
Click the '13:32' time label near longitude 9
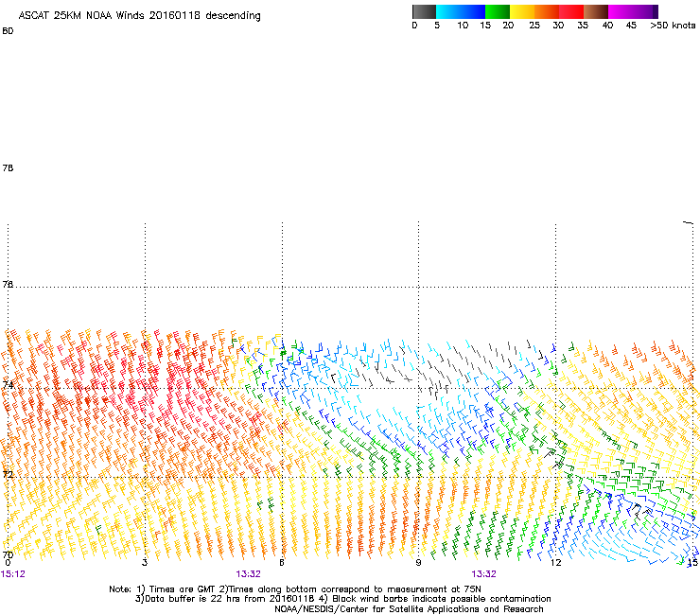tap(484, 574)
